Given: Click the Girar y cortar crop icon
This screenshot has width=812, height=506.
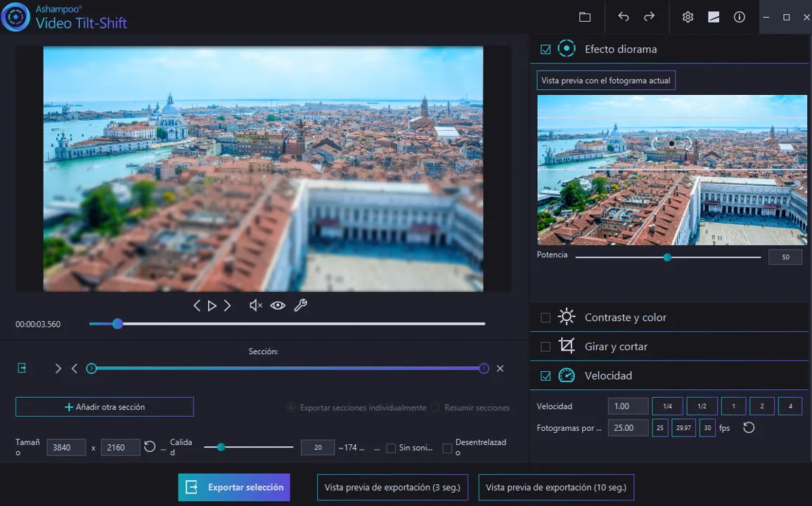Looking at the screenshot, I should [x=567, y=346].
